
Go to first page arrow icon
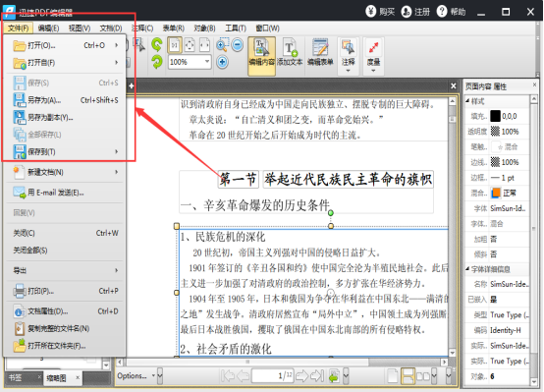[227, 375]
